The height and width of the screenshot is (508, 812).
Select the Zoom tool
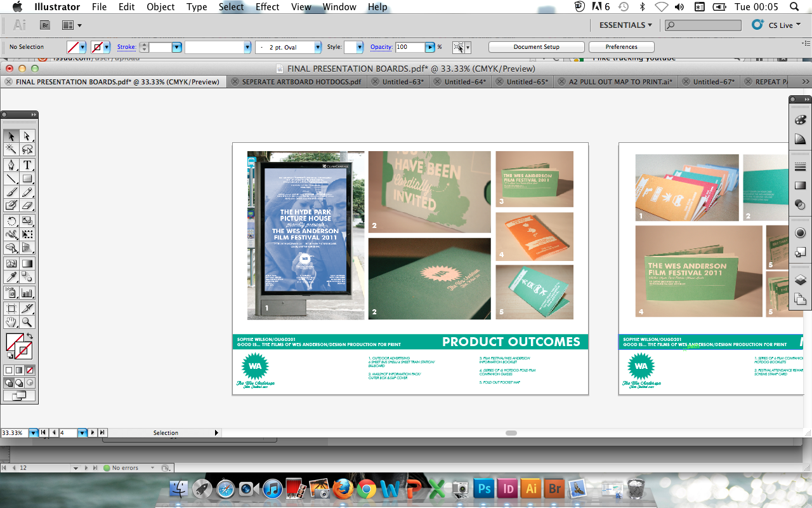[x=27, y=322]
